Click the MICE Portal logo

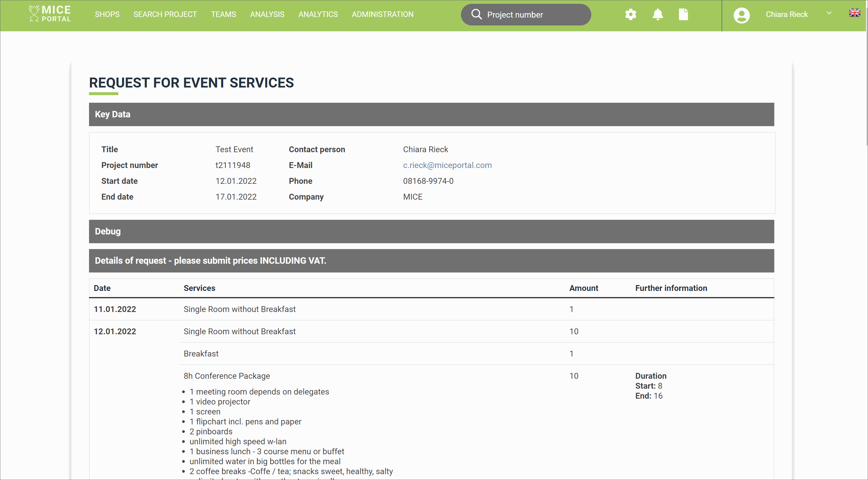50,14
